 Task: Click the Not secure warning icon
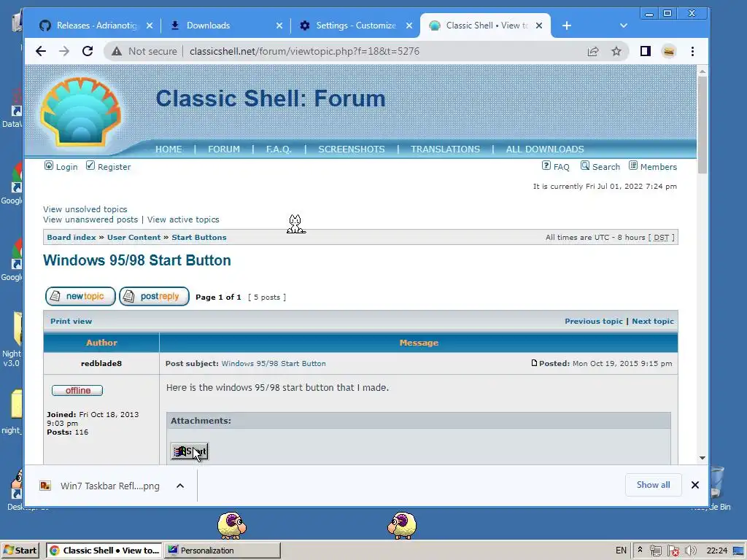point(117,52)
